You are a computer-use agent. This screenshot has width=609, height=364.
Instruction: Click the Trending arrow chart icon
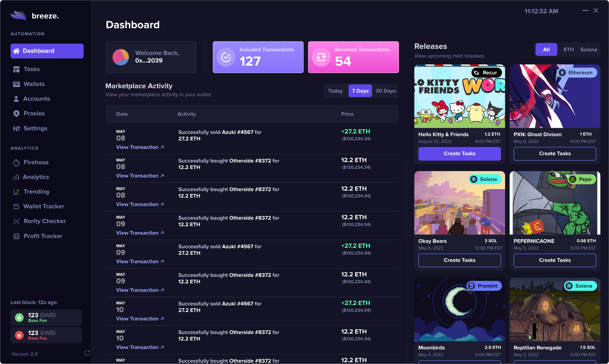(x=16, y=192)
